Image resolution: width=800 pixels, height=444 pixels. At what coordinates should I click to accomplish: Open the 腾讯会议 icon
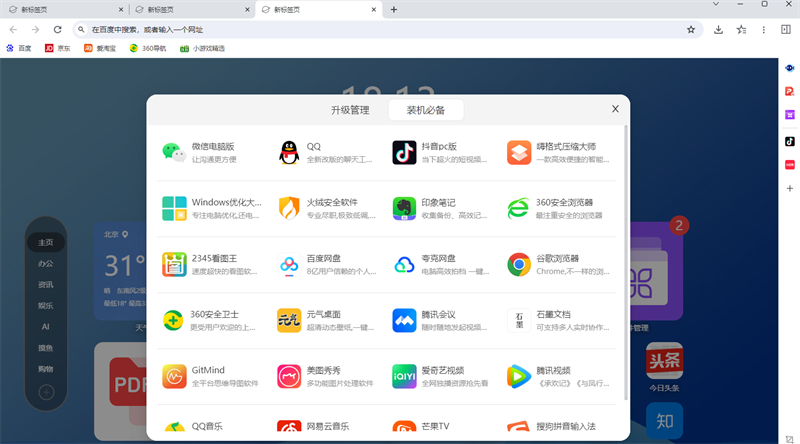coord(404,320)
